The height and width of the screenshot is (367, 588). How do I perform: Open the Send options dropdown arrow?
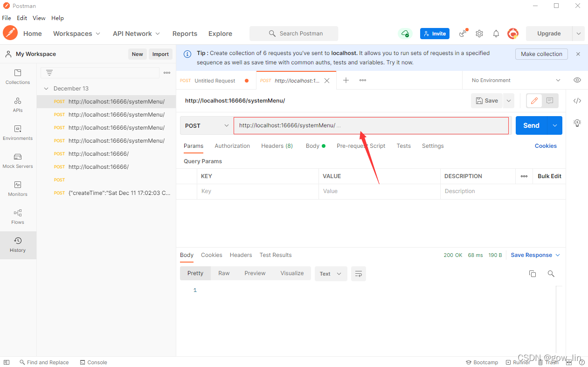point(555,125)
